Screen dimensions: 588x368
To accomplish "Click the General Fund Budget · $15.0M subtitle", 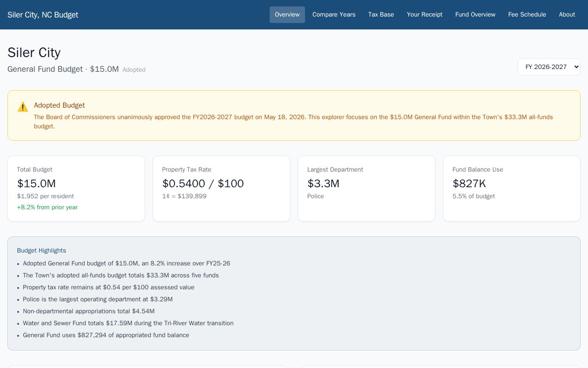I will (x=63, y=69).
